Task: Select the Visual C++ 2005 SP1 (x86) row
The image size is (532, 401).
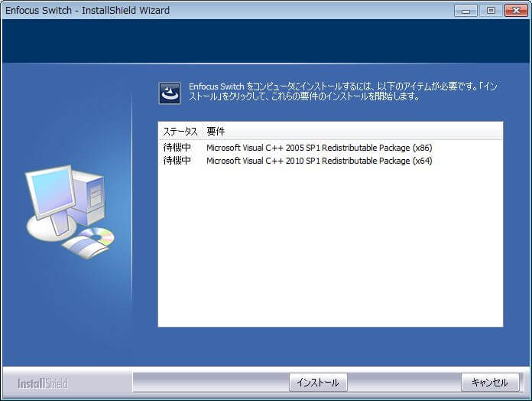Action: (x=330, y=148)
